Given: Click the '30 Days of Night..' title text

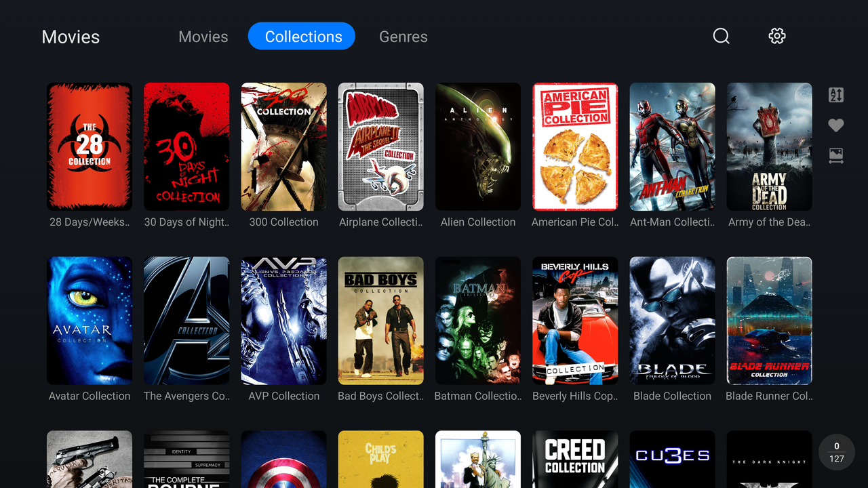Looking at the screenshot, I should tap(186, 222).
